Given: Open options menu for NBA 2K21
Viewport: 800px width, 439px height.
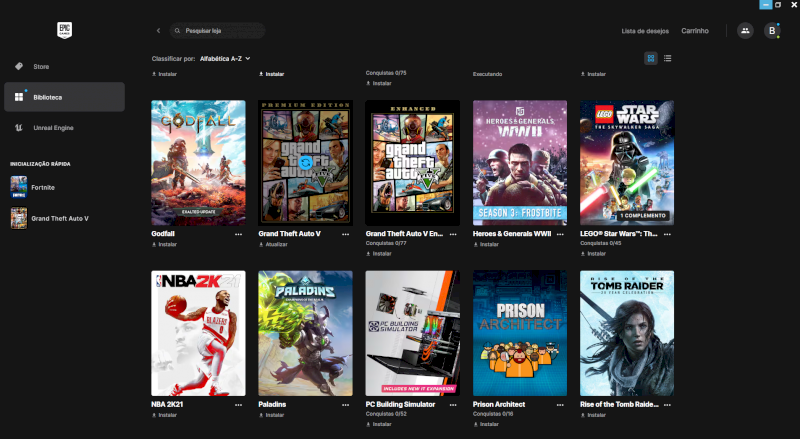Looking at the screenshot, I should [x=238, y=404].
